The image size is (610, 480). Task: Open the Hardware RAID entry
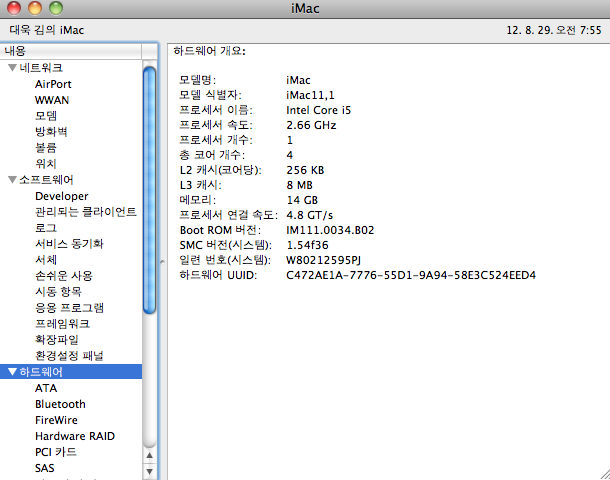(x=75, y=436)
